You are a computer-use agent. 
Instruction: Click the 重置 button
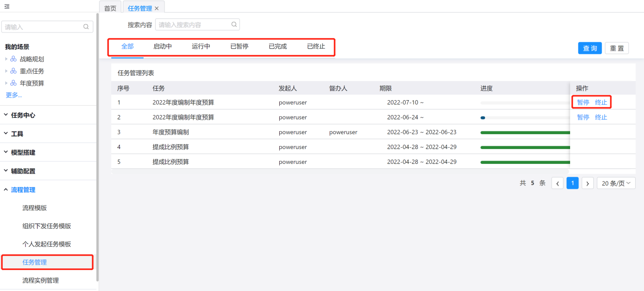[617, 48]
